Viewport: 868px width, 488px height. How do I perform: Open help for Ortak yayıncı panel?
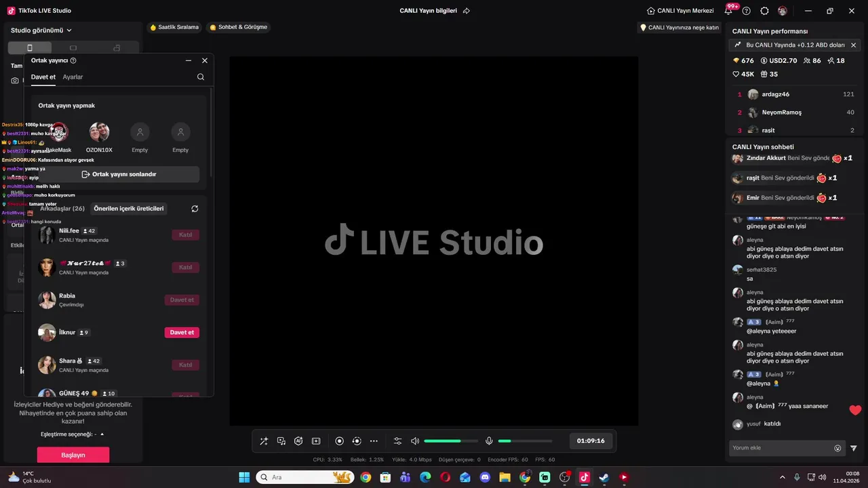point(73,60)
